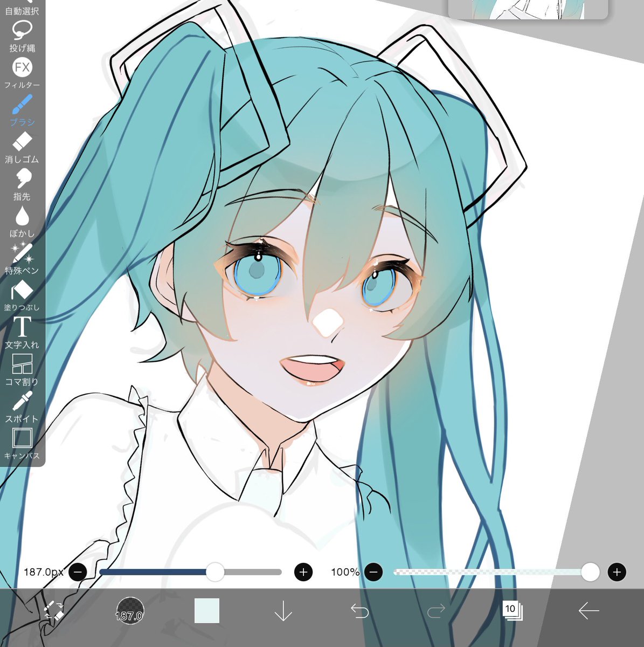This screenshot has width=644, height=647.
Task: Select the Special pen (特殊ペン) tool
Action: pyautogui.click(x=22, y=259)
